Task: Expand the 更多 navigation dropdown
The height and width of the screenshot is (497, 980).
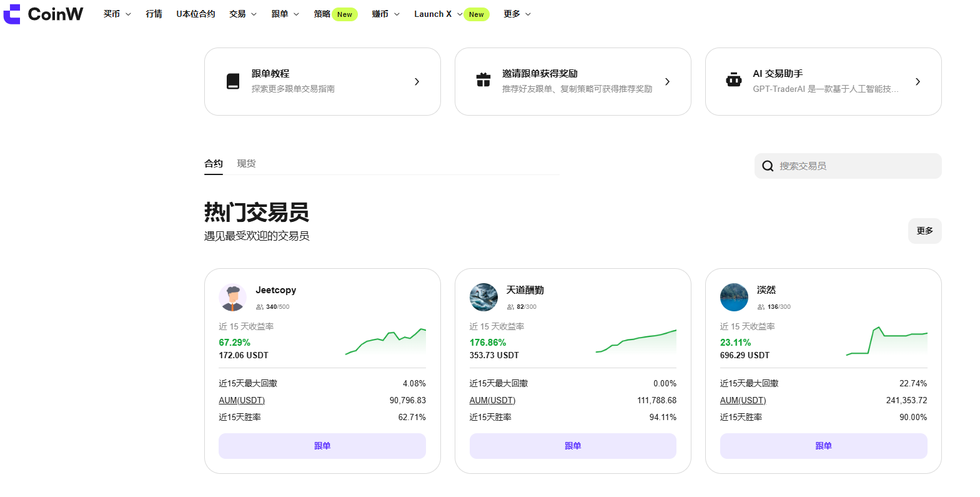Action: pos(517,14)
